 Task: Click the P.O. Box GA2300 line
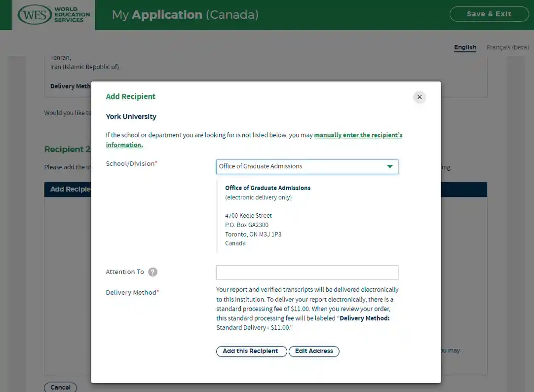pos(247,225)
